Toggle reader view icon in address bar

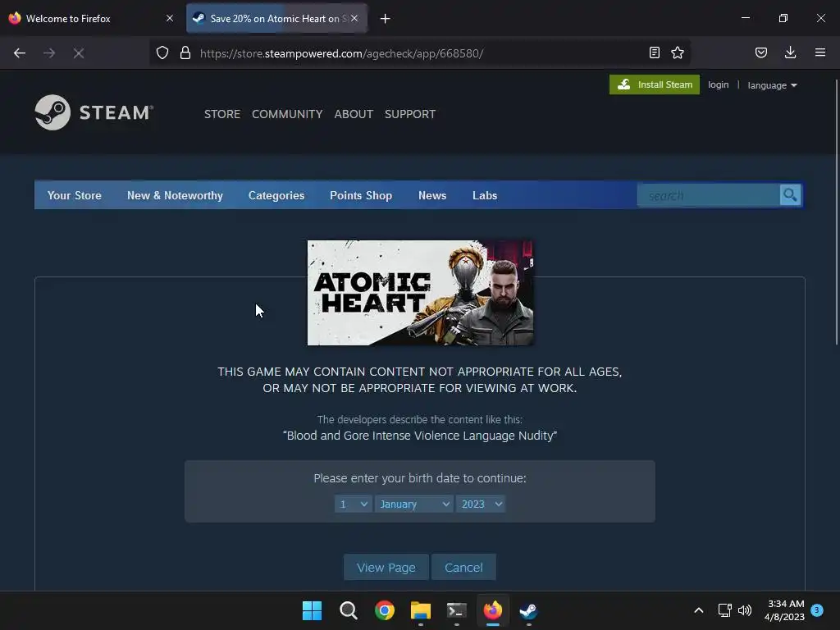pyautogui.click(x=654, y=52)
